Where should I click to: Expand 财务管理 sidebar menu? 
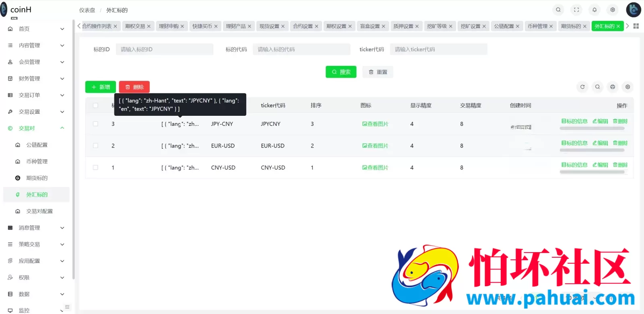[36, 78]
